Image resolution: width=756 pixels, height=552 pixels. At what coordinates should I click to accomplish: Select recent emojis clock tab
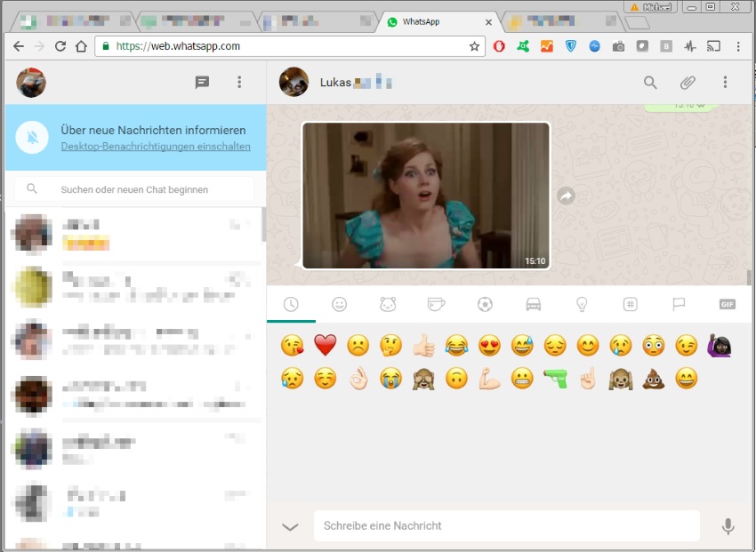point(291,304)
